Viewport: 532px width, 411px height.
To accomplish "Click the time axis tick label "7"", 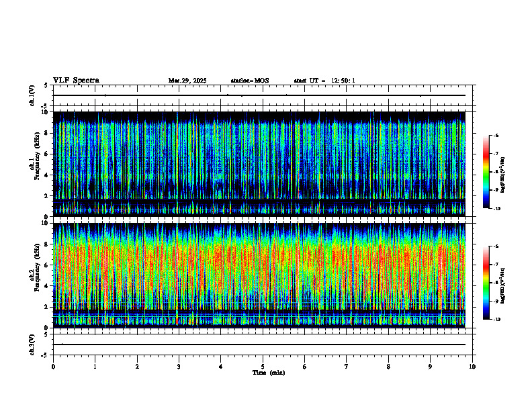I will tap(347, 367).
